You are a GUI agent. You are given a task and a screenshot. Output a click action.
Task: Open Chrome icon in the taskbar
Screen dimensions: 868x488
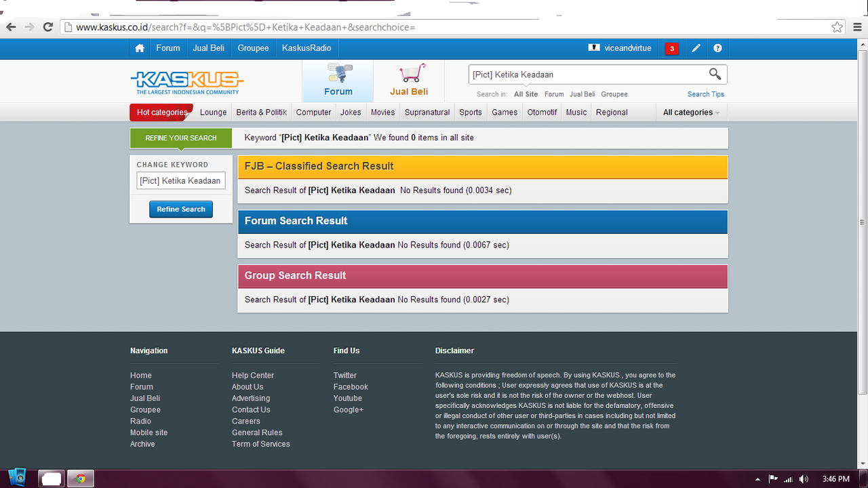point(81,479)
